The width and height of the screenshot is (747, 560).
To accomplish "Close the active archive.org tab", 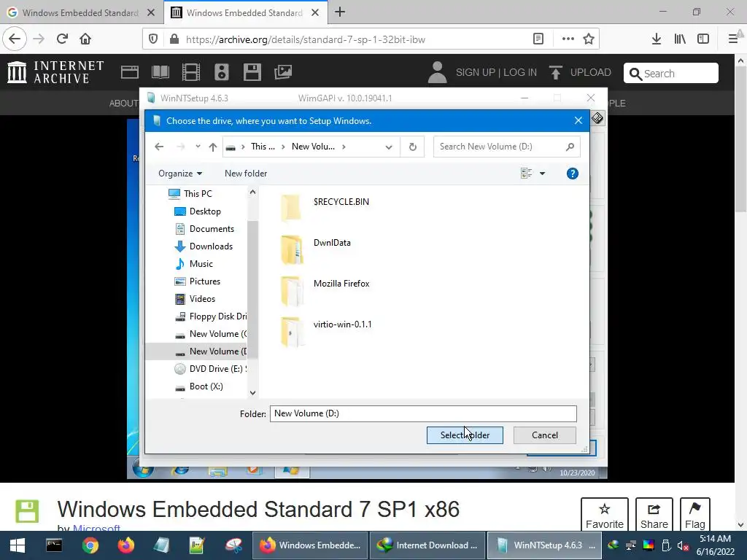I will (x=315, y=13).
